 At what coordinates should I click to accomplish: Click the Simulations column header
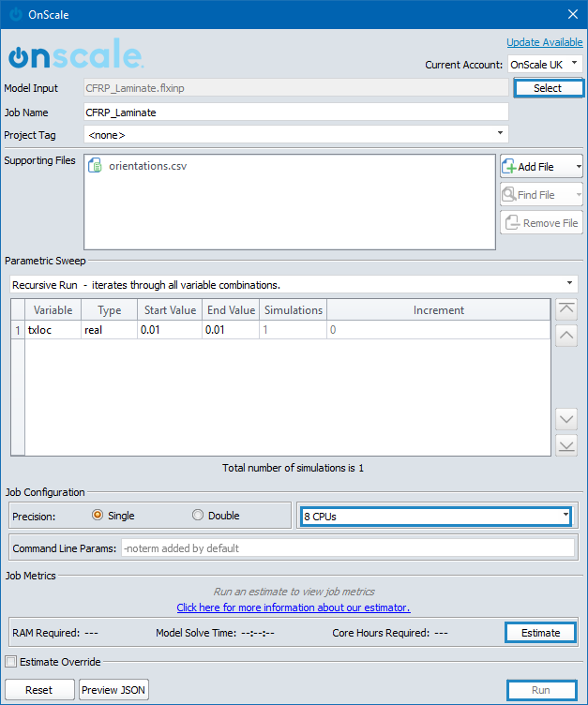tap(294, 309)
